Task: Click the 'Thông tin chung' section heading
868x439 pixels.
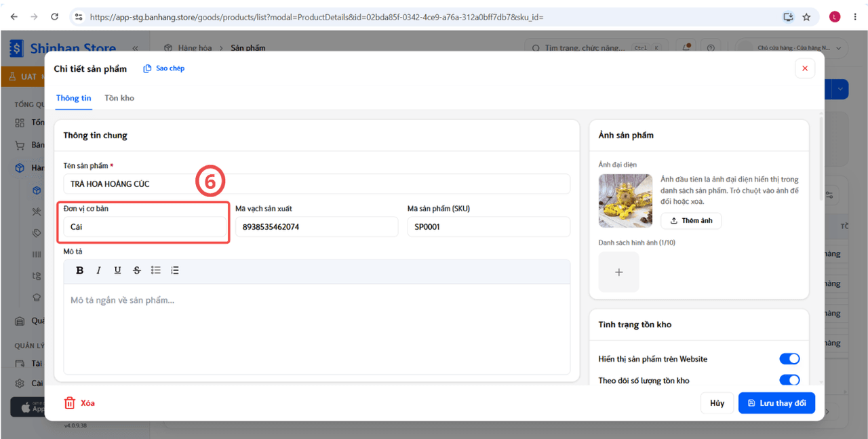Action: click(x=96, y=135)
